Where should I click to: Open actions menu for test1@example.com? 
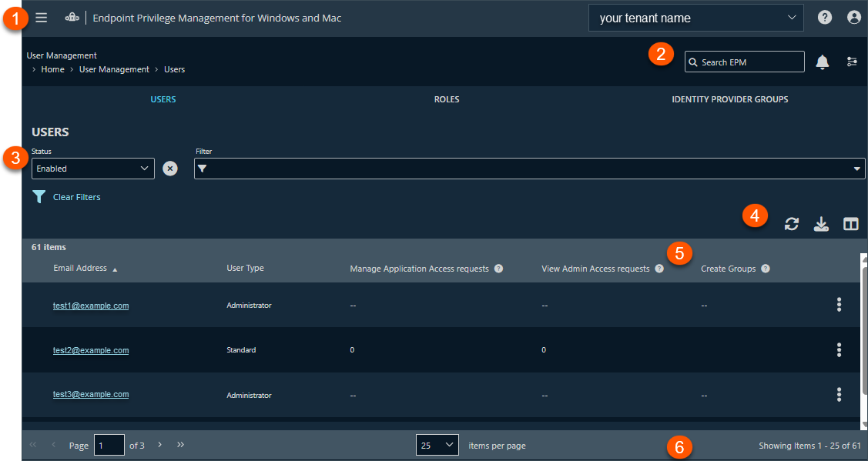coord(840,305)
